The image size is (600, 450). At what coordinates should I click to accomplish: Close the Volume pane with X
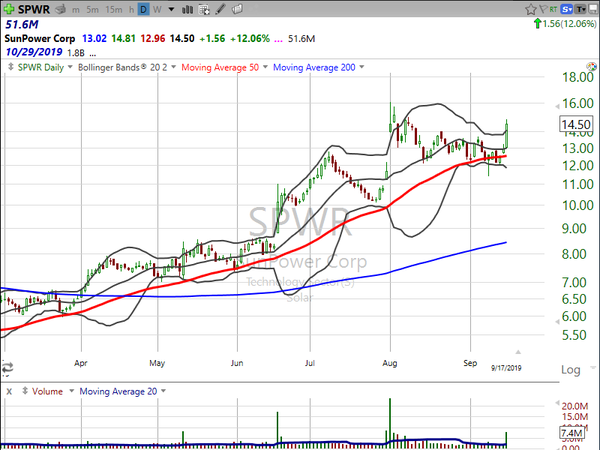(8, 390)
